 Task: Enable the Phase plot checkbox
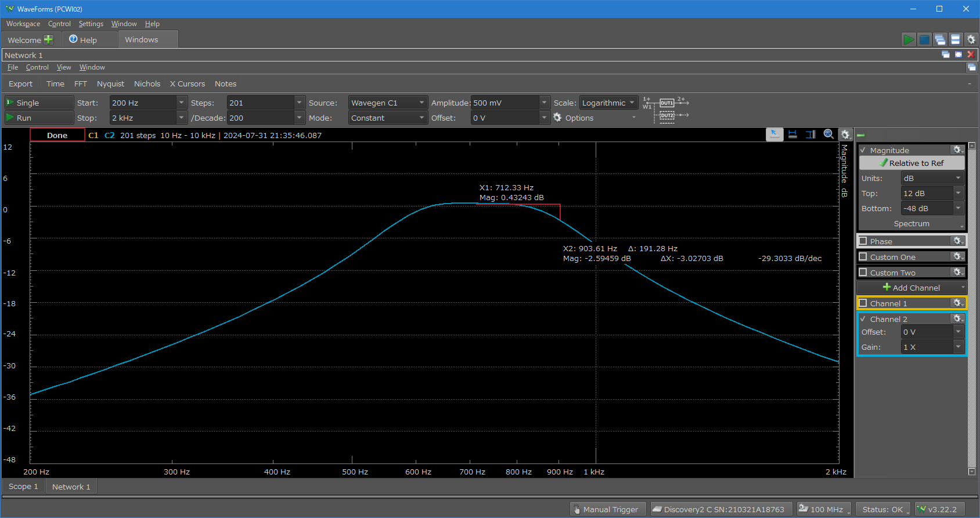(863, 241)
